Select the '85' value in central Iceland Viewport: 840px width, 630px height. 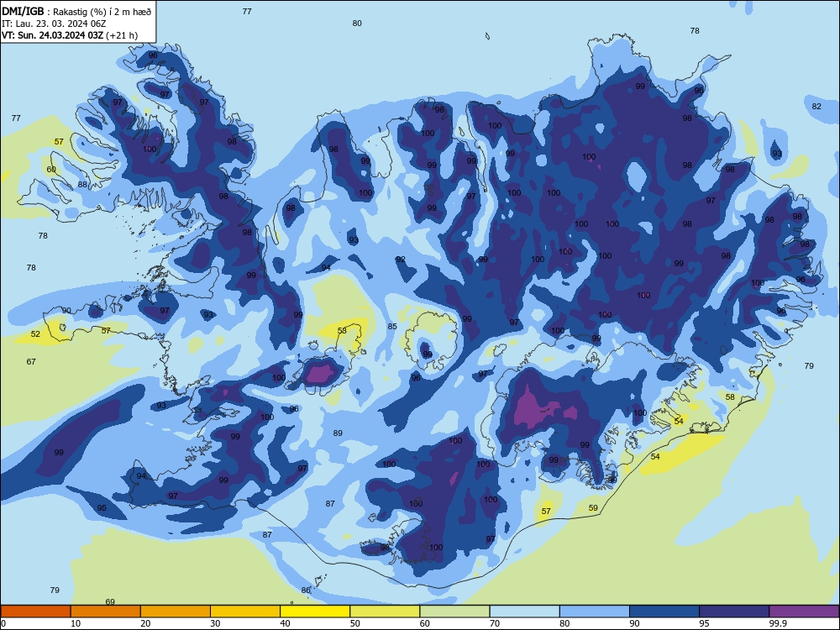pos(392,326)
